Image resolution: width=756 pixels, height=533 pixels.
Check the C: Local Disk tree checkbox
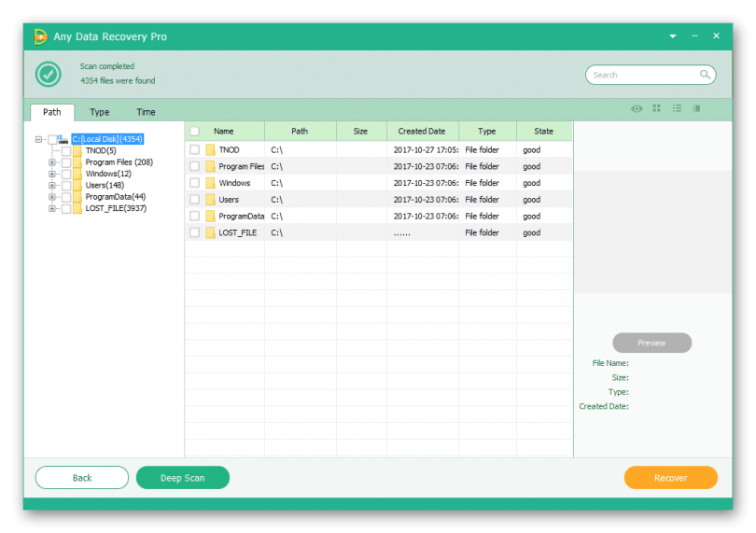(x=52, y=139)
